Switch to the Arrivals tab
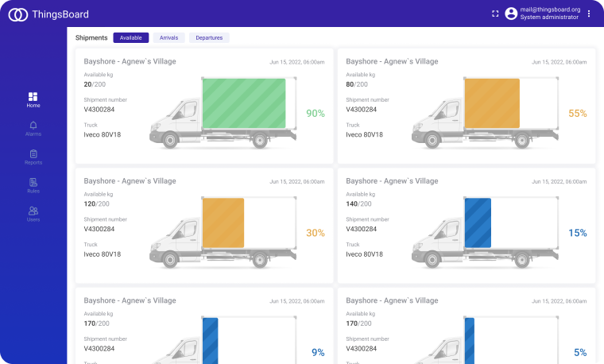The width and height of the screenshot is (604, 364). (168, 37)
